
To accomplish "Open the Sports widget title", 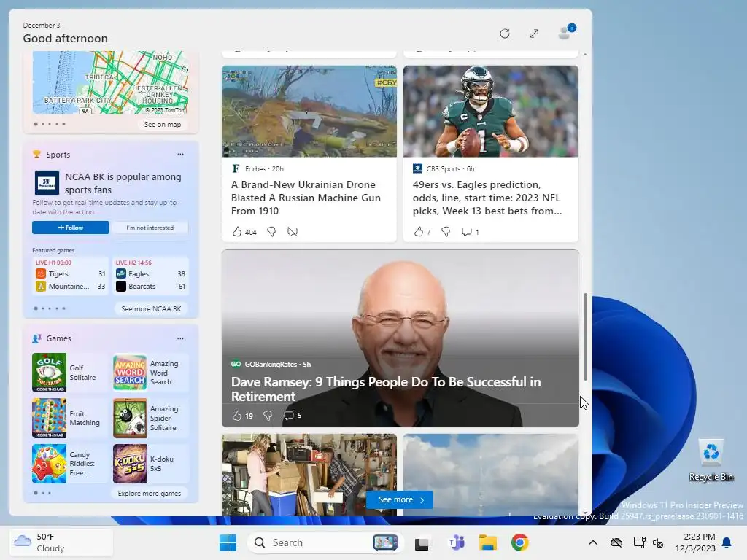I will [58, 155].
